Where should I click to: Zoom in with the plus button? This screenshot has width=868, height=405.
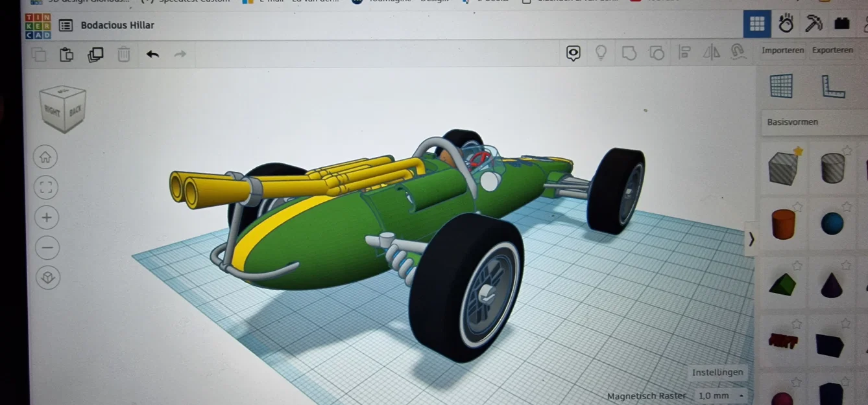point(46,218)
